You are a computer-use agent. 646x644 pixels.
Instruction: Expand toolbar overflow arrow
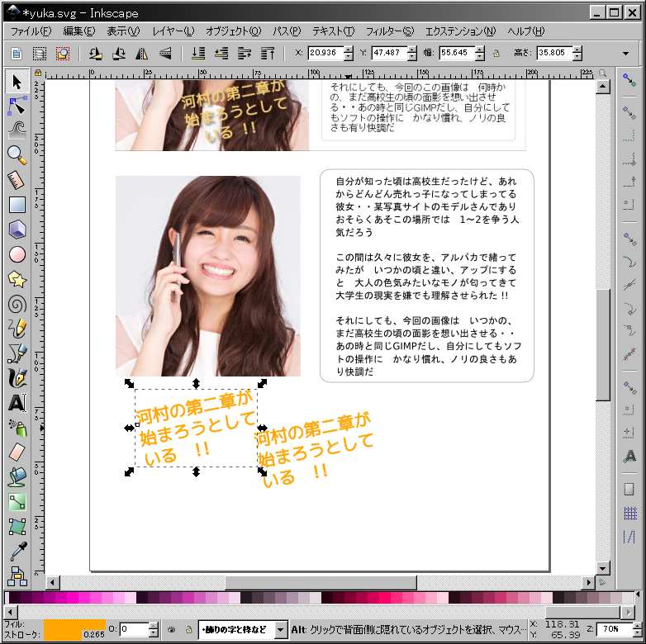[626, 54]
